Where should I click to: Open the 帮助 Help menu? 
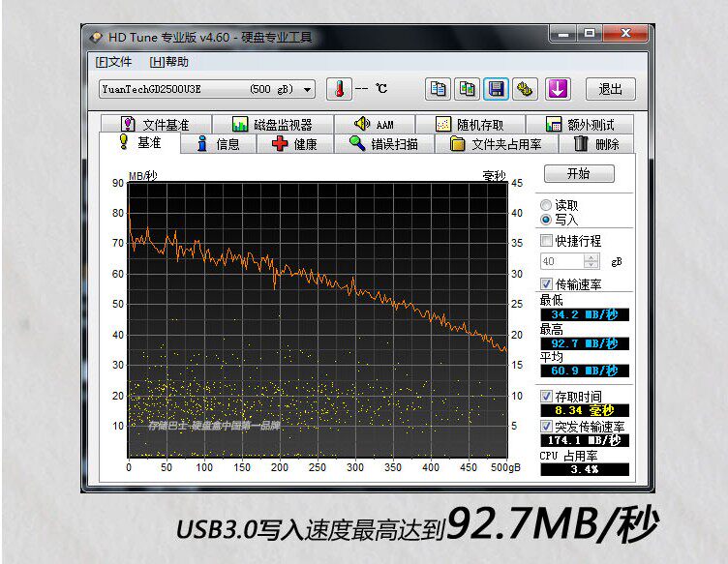pyautogui.click(x=169, y=62)
